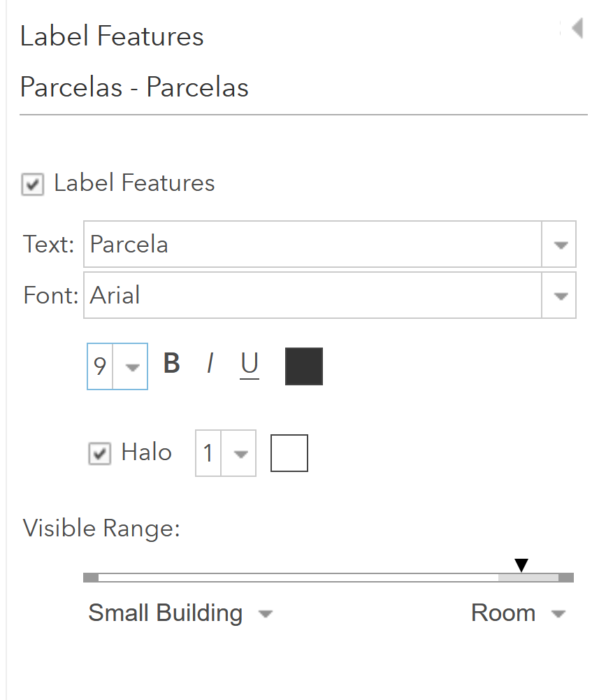Expand the font size dropdown

point(131,366)
